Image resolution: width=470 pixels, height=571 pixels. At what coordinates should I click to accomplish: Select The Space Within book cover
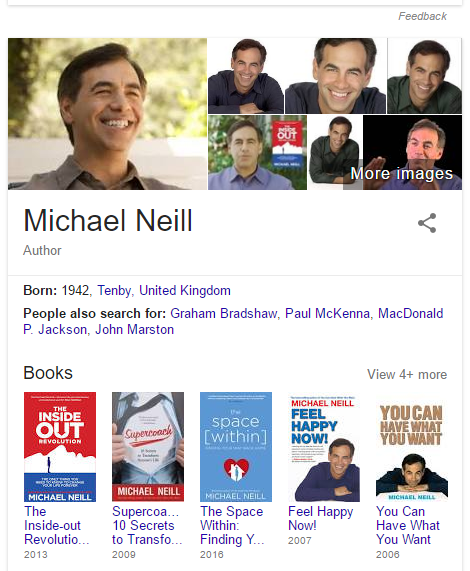coord(236,447)
